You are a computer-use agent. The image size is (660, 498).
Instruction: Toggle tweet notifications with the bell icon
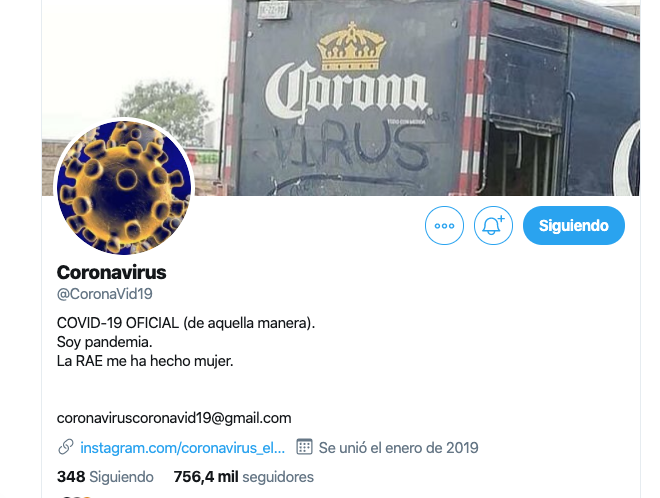click(x=493, y=226)
